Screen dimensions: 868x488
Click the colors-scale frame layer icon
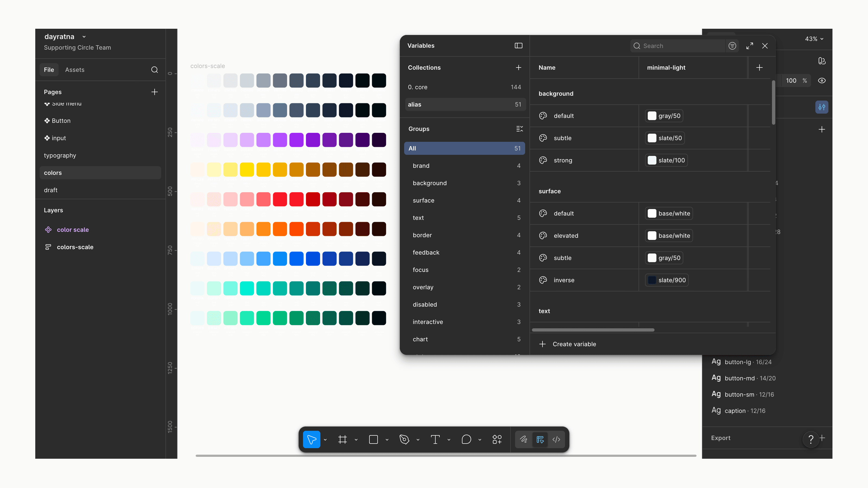pyautogui.click(x=48, y=247)
